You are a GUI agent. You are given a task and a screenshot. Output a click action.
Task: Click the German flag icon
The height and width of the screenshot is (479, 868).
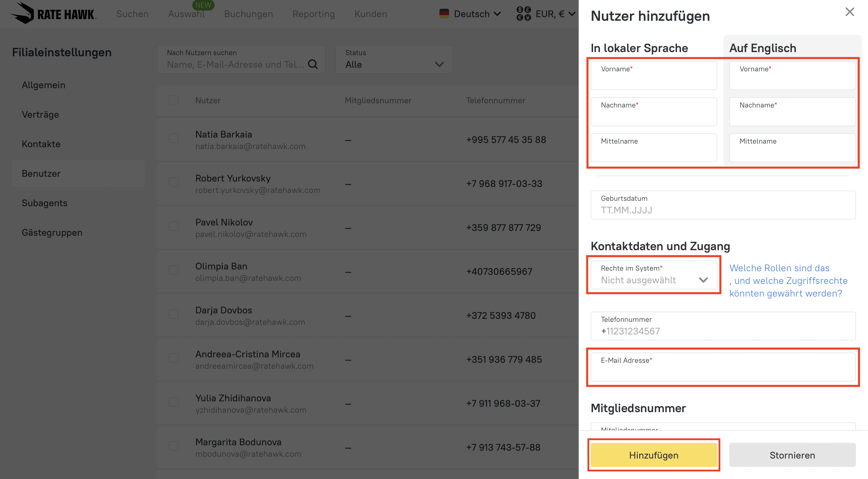tap(444, 14)
